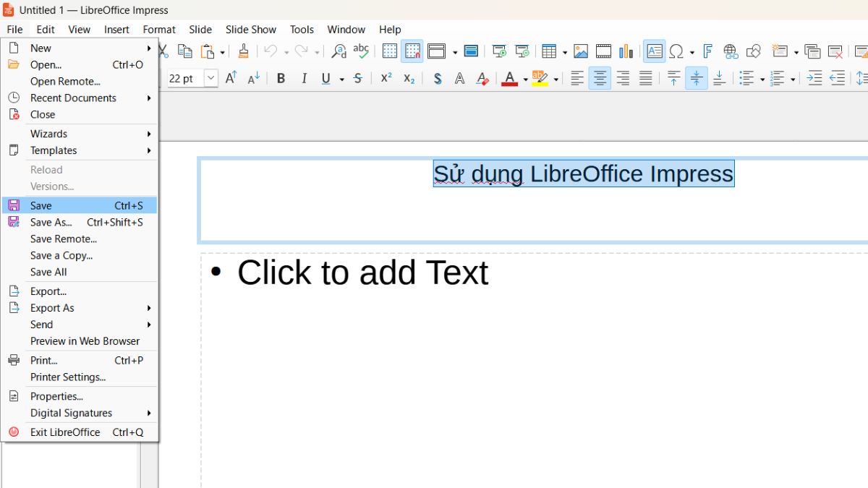
Task: Start slideshow from current slide icon
Action: 522,51
